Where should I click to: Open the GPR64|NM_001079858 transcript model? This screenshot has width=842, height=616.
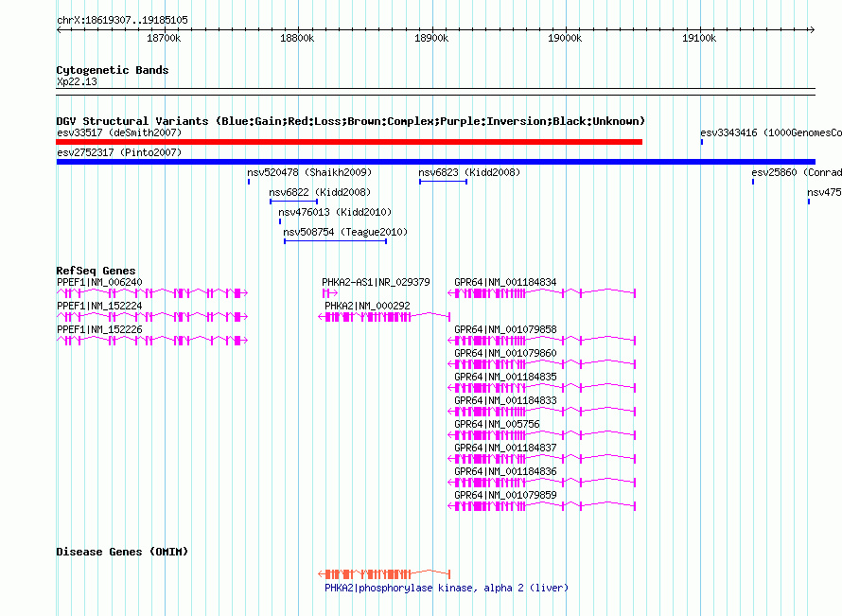point(542,340)
